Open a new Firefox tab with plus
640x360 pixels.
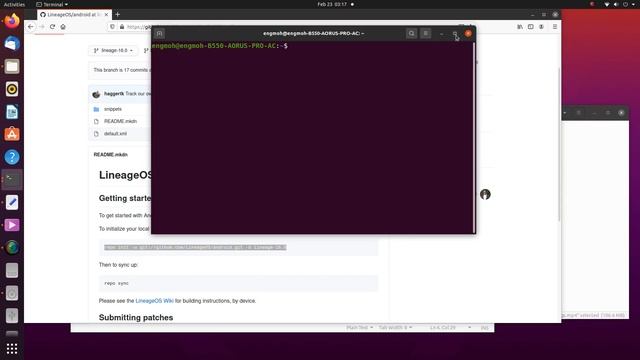click(x=118, y=14)
